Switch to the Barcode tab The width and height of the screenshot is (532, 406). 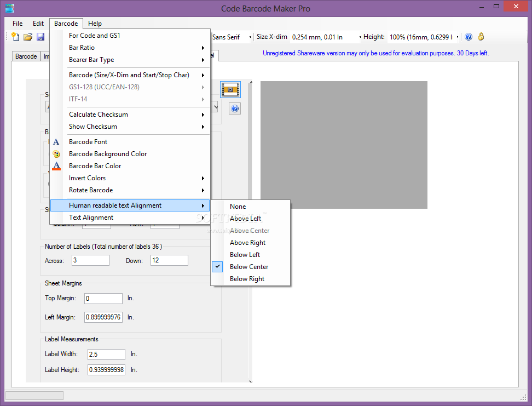(x=26, y=56)
